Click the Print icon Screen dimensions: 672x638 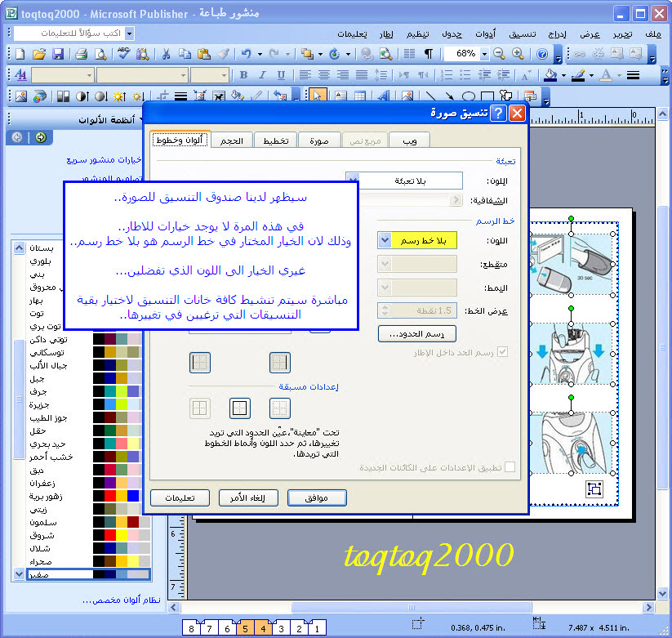[81, 54]
